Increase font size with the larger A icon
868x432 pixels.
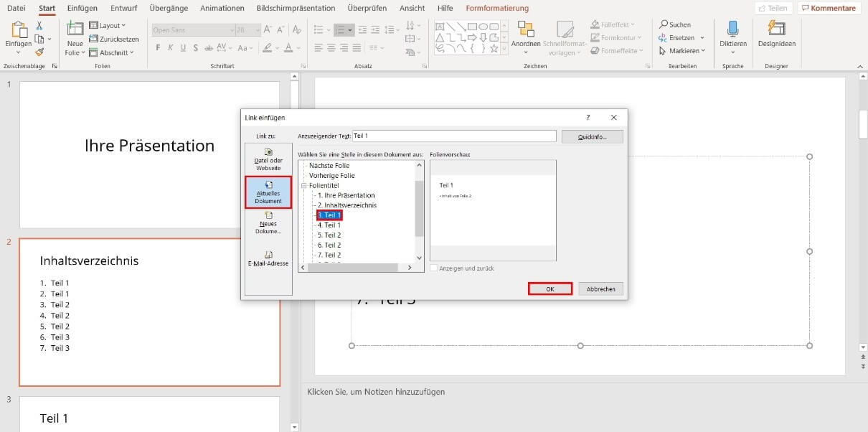point(268,29)
